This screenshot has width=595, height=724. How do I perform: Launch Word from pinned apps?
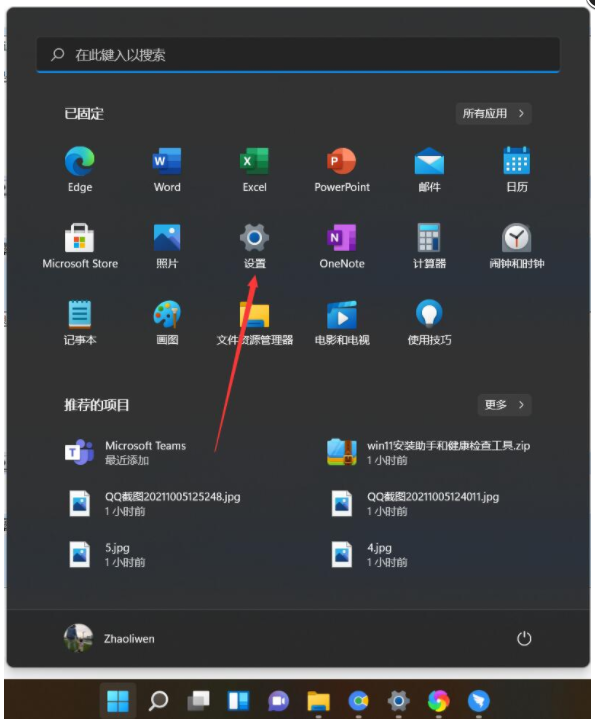coord(167,169)
